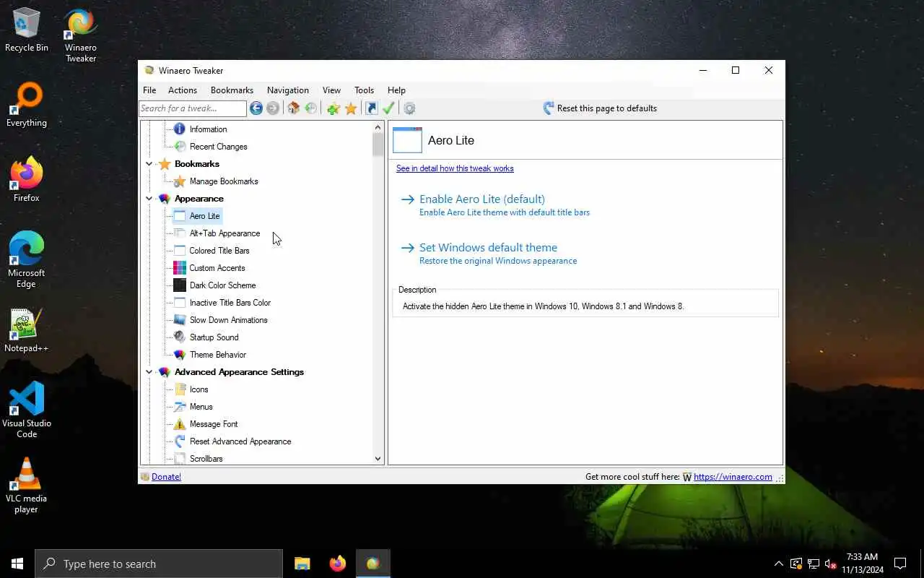
Task: Select Winaero Tweaker desktop shortcut
Action: (x=81, y=35)
